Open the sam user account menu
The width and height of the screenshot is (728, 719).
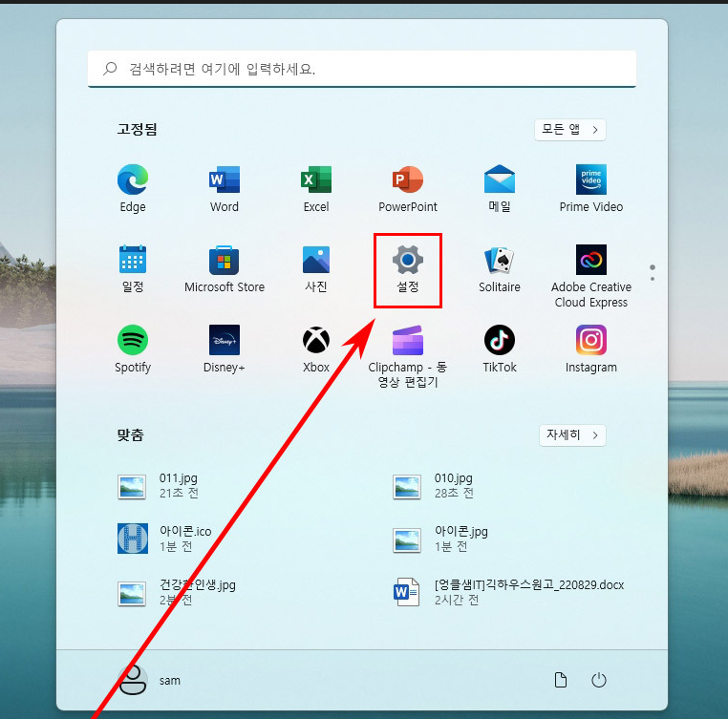click(149, 680)
